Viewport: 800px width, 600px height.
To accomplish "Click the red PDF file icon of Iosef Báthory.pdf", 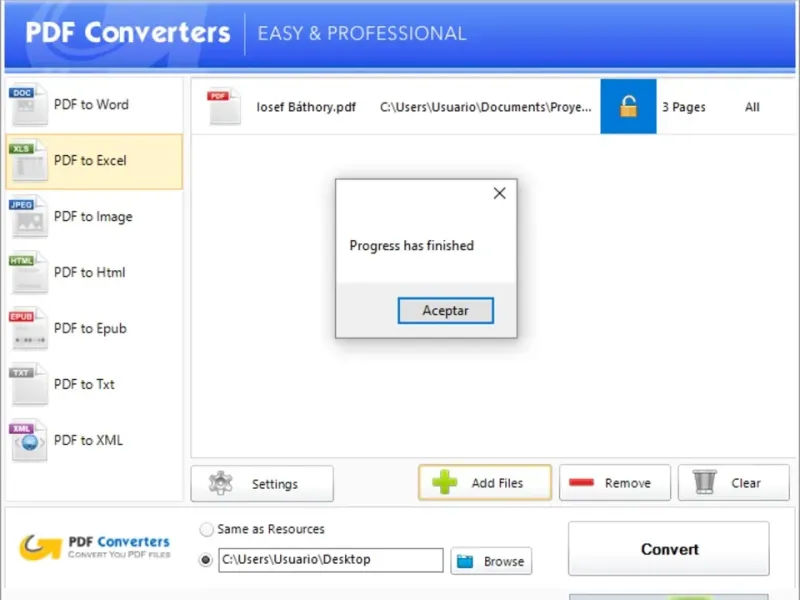I will pyautogui.click(x=223, y=106).
